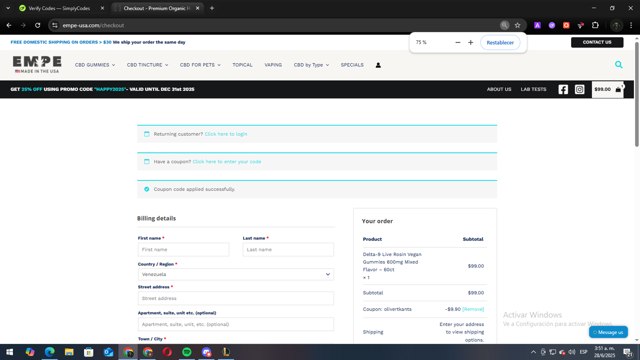The image size is (640, 360).
Task: Remove the olivertkants coupon
Action: (473, 309)
